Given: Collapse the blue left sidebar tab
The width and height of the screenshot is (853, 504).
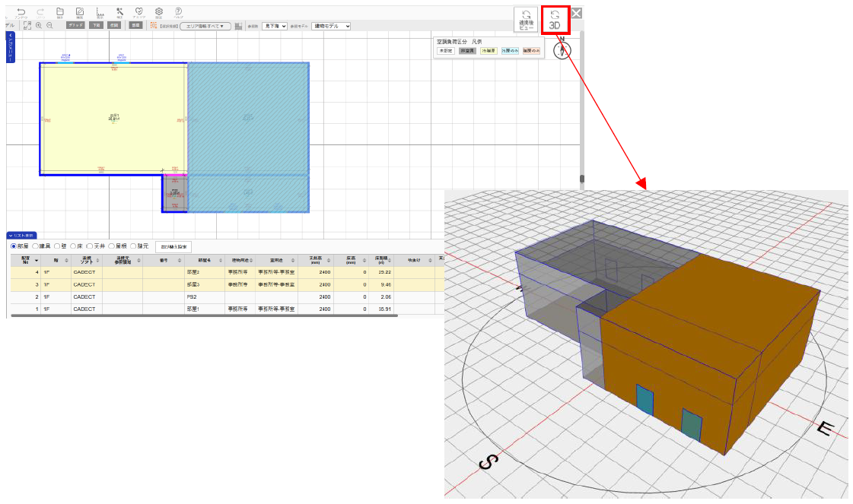Looking at the screenshot, I should pyautogui.click(x=10, y=48).
